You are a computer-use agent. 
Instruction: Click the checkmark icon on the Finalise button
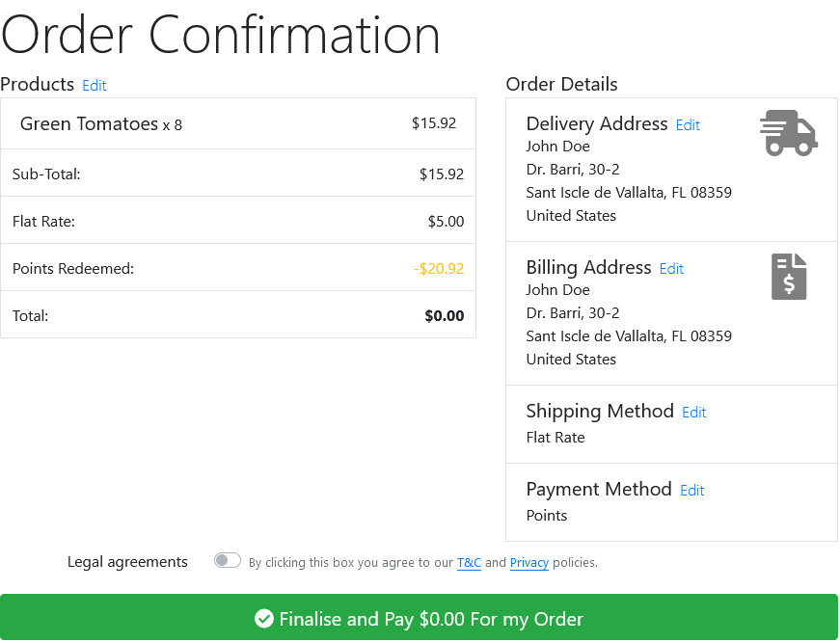click(x=263, y=618)
